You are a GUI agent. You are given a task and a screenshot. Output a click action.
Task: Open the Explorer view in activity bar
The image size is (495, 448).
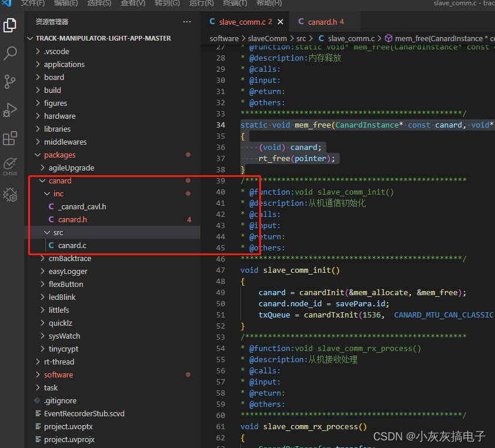point(10,25)
